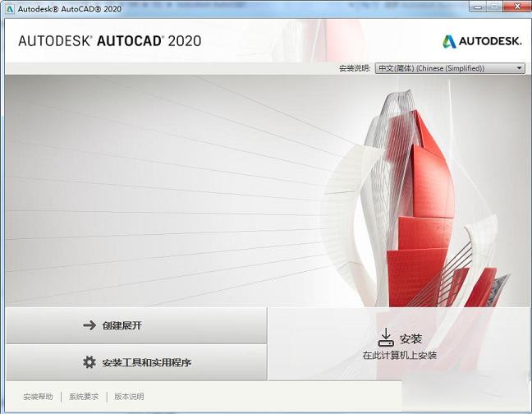Select the 创建展开 option
Viewport: 532px width, 414px height.
coord(136,325)
